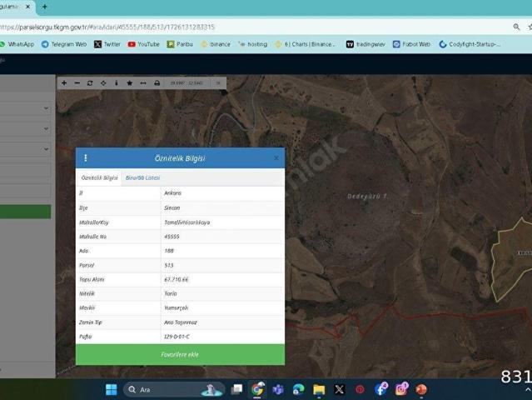Image resolution: width=532 pixels, height=400 pixels.
Task: Open the YouTube bookmark
Action: pos(143,44)
